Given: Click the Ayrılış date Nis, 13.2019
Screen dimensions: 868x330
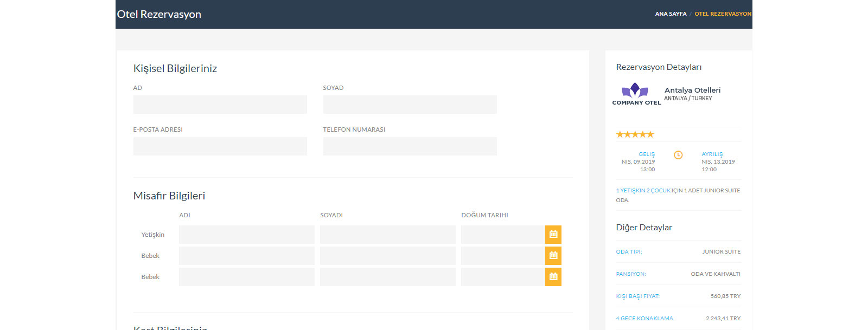Looking at the screenshot, I should (718, 162).
